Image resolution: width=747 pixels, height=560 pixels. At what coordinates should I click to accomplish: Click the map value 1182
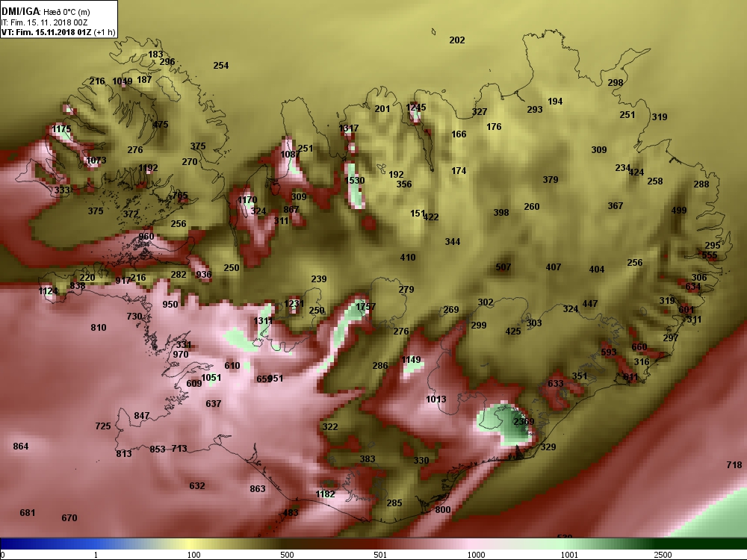click(325, 494)
